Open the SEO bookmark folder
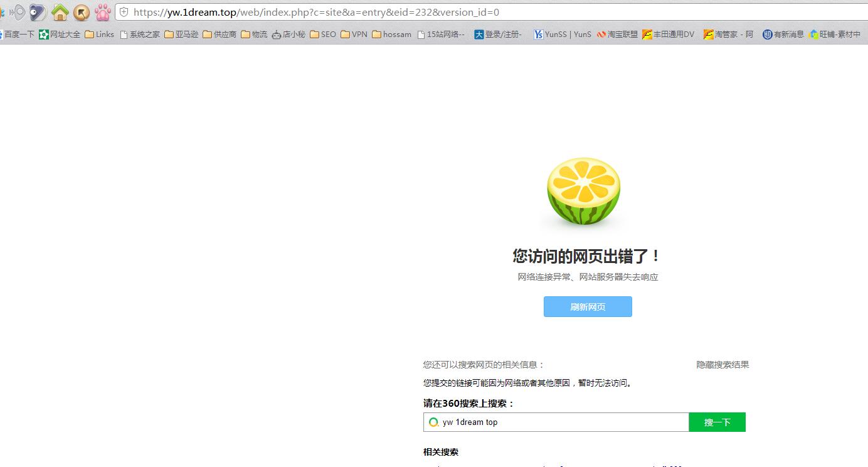The height and width of the screenshot is (467, 868). [x=323, y=35]
